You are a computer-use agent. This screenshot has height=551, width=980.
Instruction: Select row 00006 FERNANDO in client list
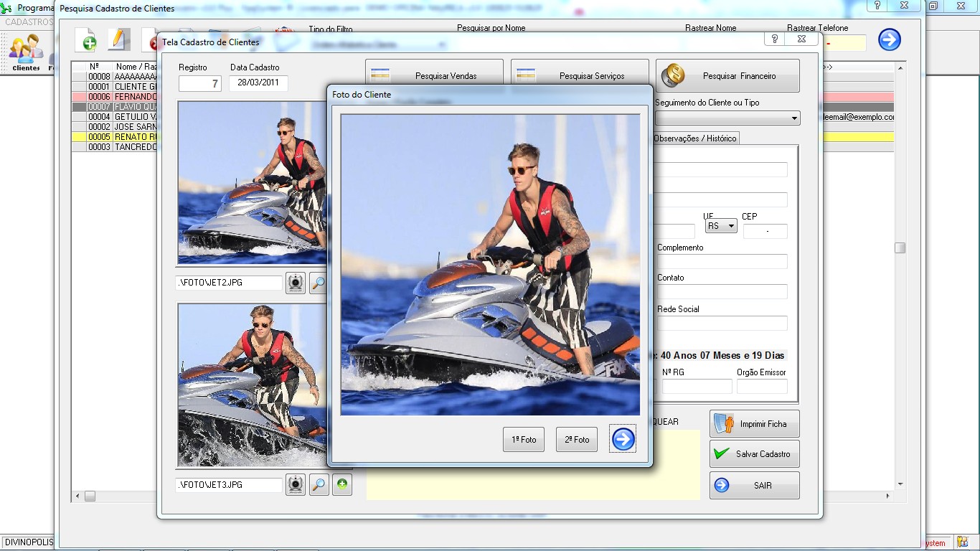115,97
